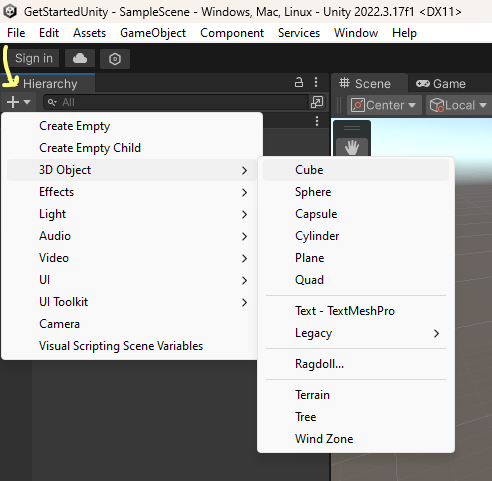Click the Hierarchy search scene-picker icon
Image resolution: width=492 pixels, height=481 pixels.
[x=317, y=102]
